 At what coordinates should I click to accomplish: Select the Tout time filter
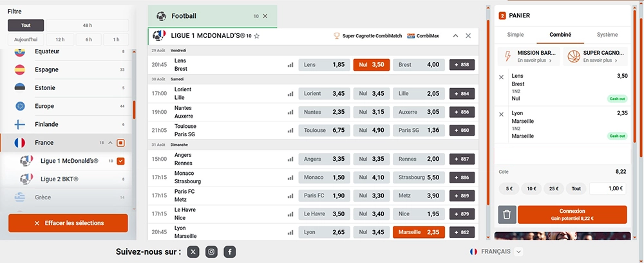[26, 26]
